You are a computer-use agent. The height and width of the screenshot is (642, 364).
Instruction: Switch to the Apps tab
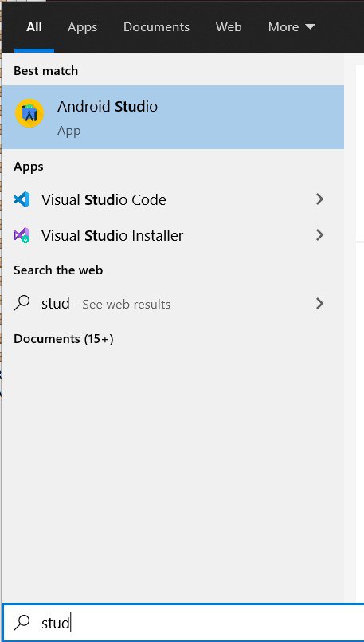(x=82, y=27)
